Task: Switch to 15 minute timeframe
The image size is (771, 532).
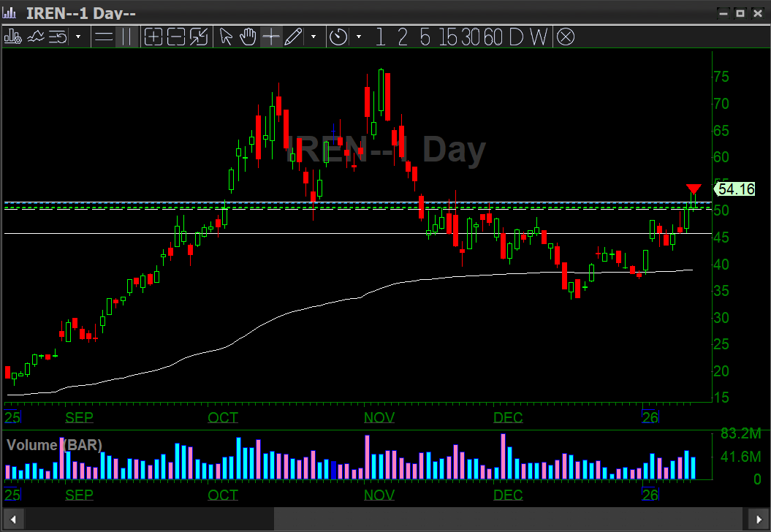Action: [448, 37]
